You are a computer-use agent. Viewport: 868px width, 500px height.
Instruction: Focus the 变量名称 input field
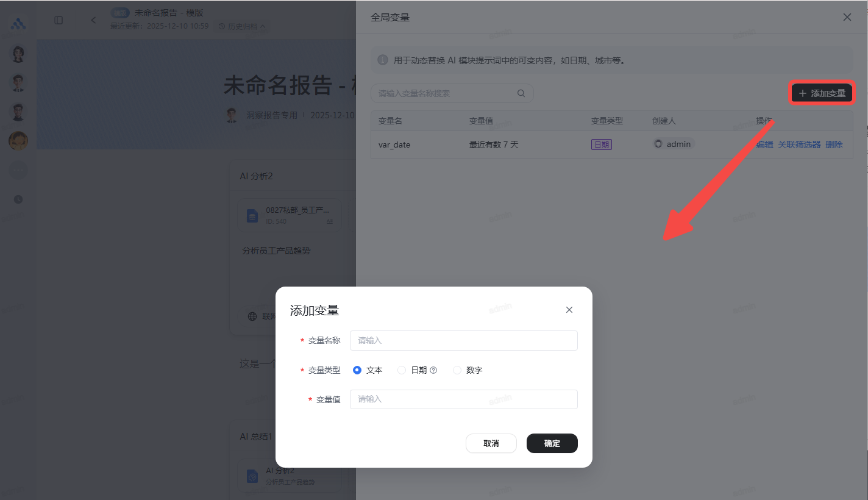(x=464, y=340)
